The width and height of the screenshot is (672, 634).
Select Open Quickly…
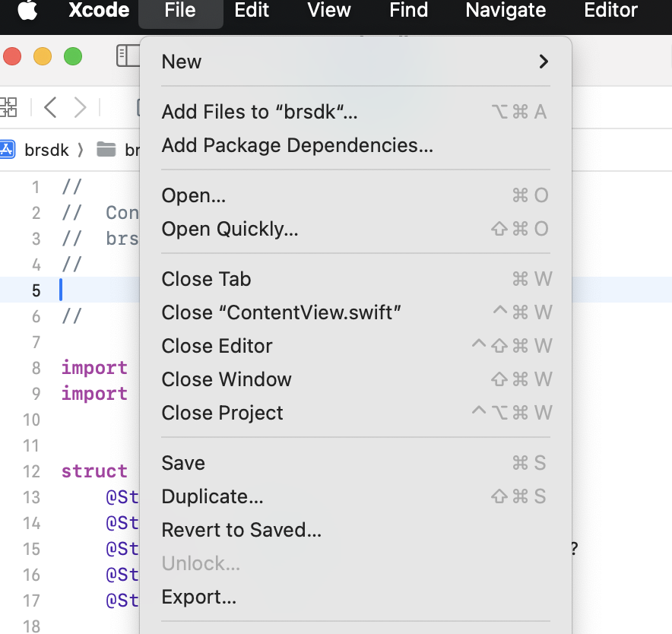(x=356, y=229)
